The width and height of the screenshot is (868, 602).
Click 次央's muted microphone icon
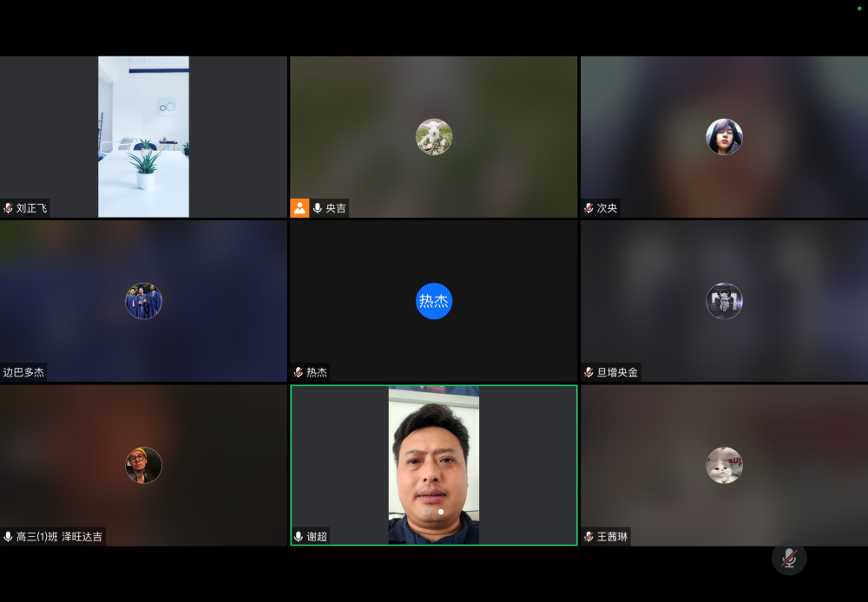coord(589,208)
